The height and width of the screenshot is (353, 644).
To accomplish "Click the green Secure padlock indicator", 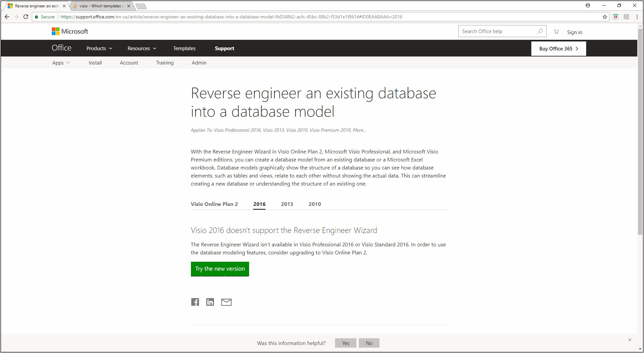I will [45, 17].
